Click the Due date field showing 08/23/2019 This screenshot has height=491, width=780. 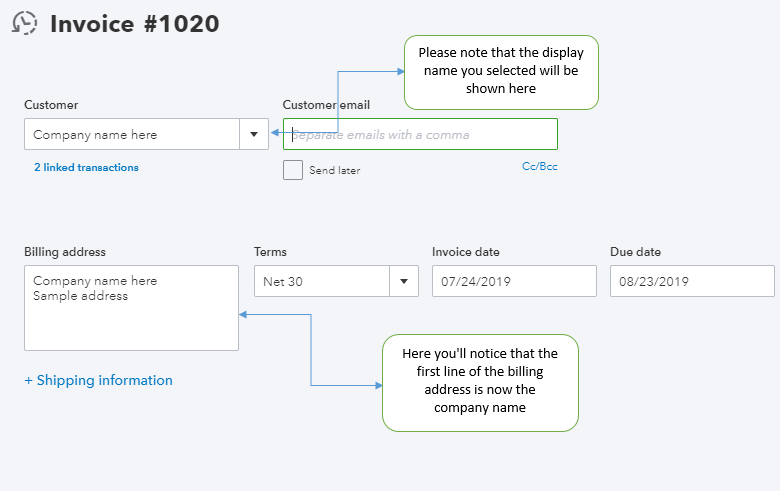pos(692,281)
